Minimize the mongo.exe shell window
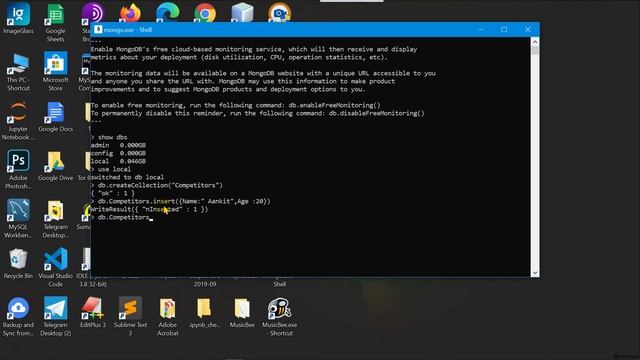Image resolution: width=640 pixels, height=360 pixels. point(481,29)
